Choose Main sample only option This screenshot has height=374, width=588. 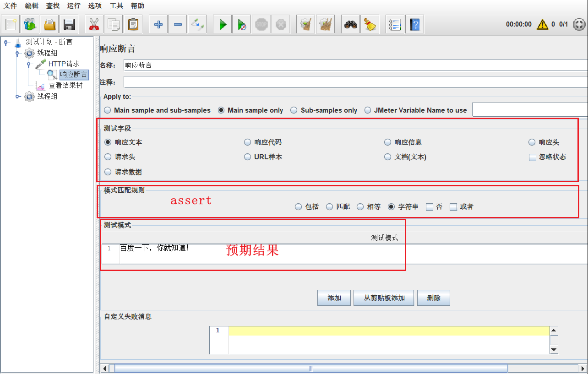[x=221, y=110]
